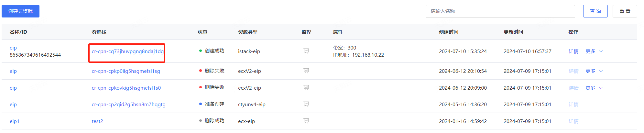
Task: Open stack link cr-cpn-cq73jbuvpgng8ndaj1dg
Action: [127, 51]
